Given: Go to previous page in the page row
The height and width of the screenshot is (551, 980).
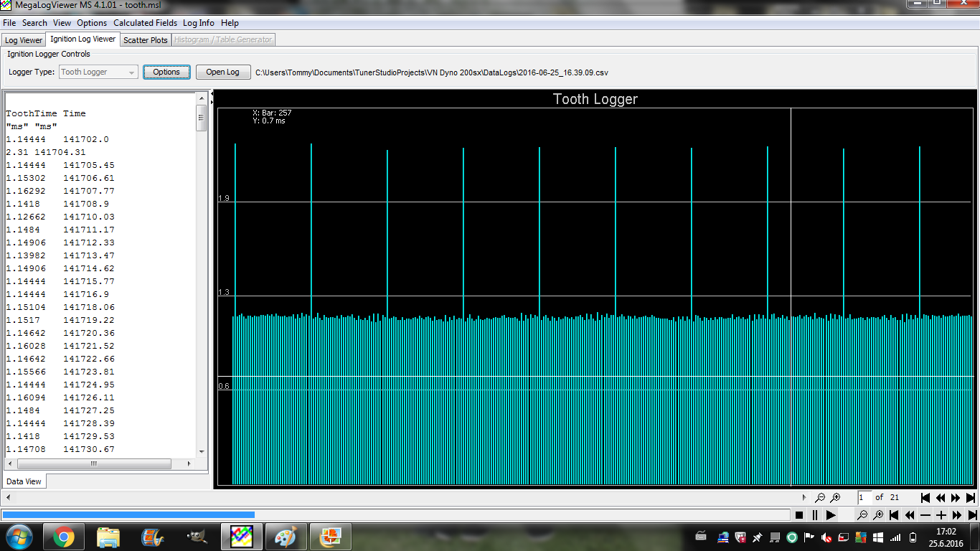Looking at the screenshot, I should (x=941, y=497).
